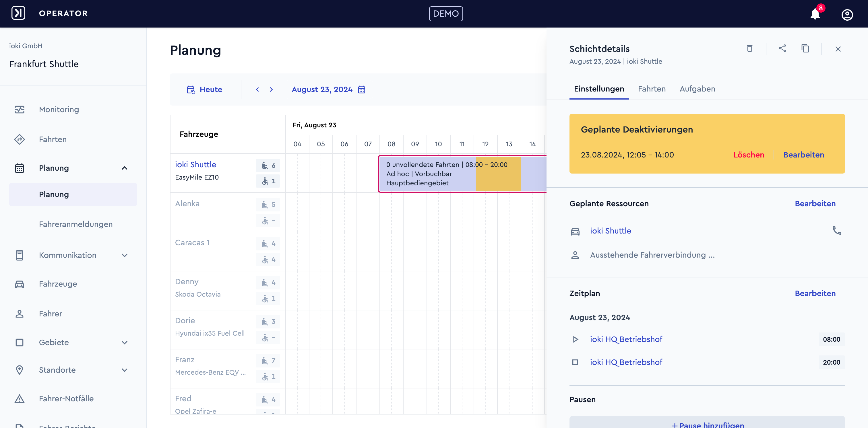Click the Alenka vehicle row
Screen dimensions: 868x428
point(227,213)
